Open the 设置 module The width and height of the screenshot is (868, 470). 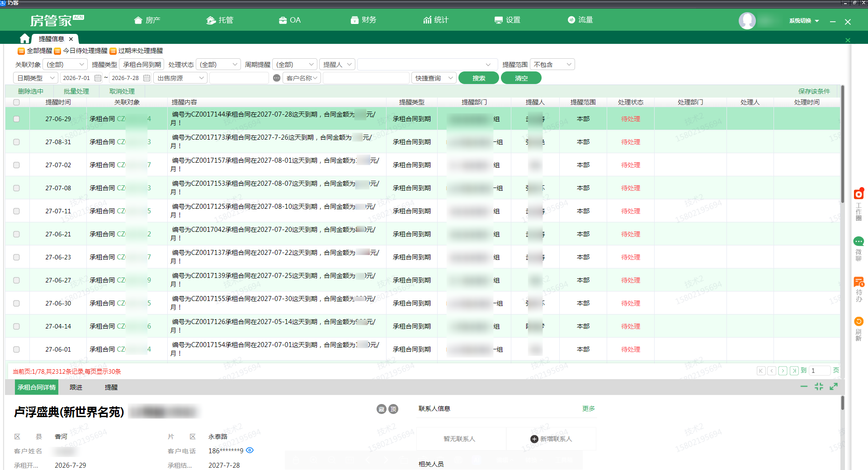click(507, 20)
